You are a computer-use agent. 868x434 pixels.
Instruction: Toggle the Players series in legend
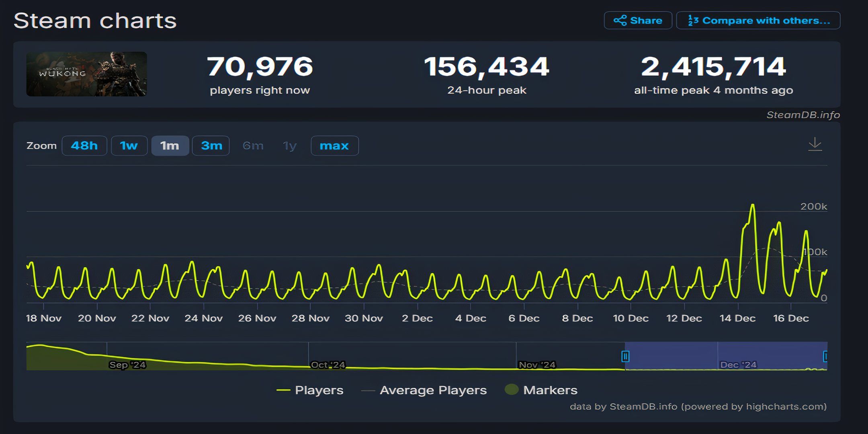tap(310, 390)
